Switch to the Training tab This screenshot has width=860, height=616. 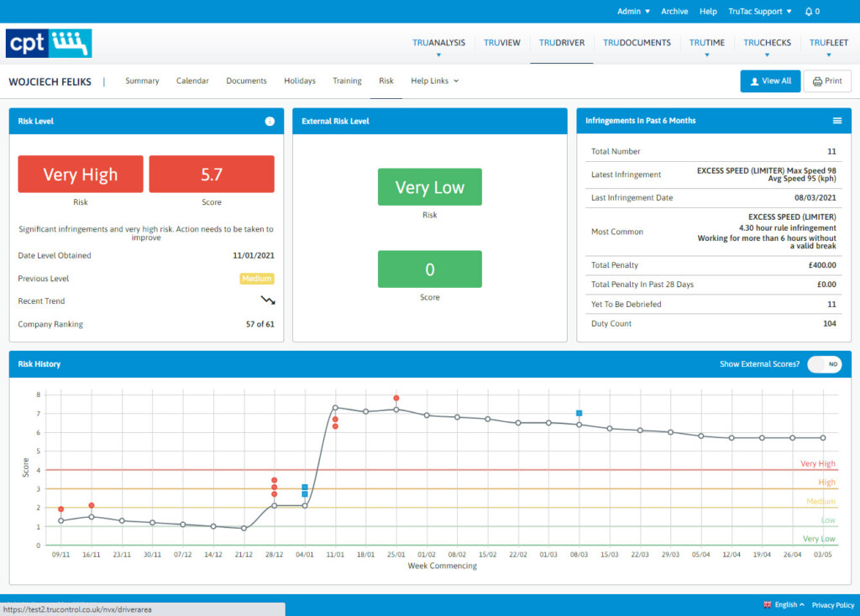pos(347,81)
